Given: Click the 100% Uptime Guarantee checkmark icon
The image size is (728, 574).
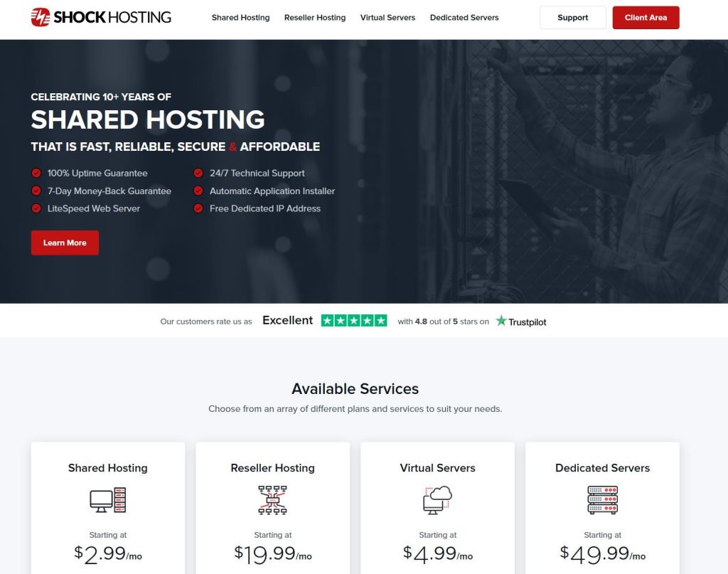Looking at the screenshot, I should coord(36,174).
